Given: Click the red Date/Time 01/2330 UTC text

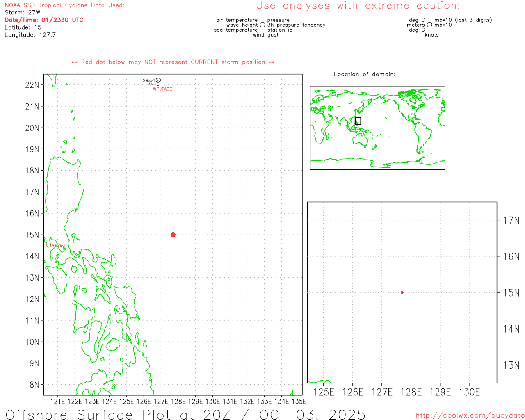Looking at the screenshot, I should [x=44, y=20].
